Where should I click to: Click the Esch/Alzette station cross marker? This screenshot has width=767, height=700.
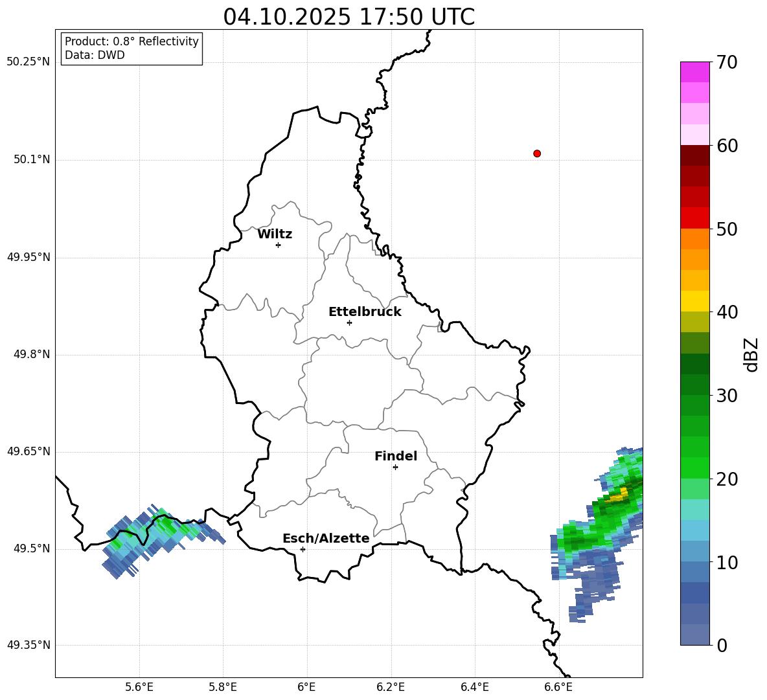303,549
